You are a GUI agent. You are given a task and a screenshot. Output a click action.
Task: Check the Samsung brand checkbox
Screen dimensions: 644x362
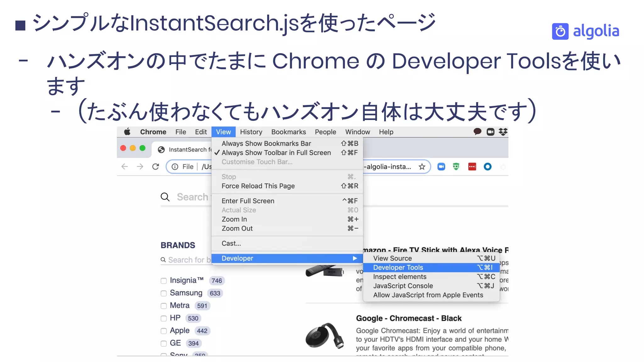click(x=164, y=293)
